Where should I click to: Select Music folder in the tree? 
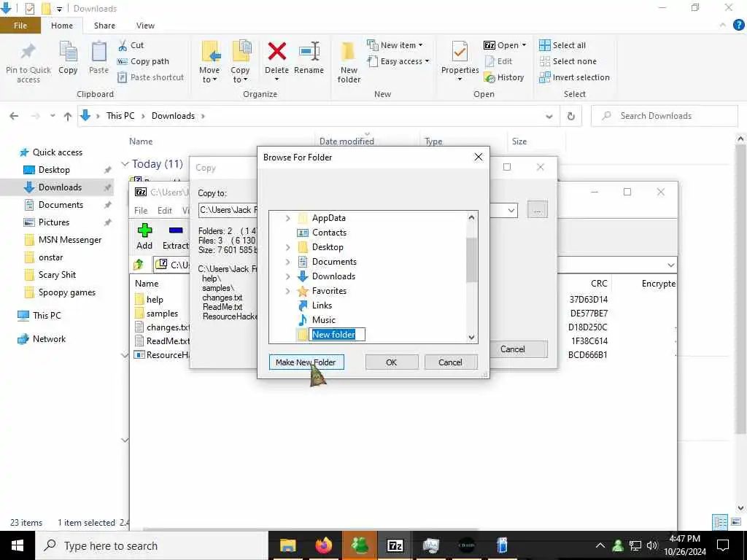click(323, 320)
